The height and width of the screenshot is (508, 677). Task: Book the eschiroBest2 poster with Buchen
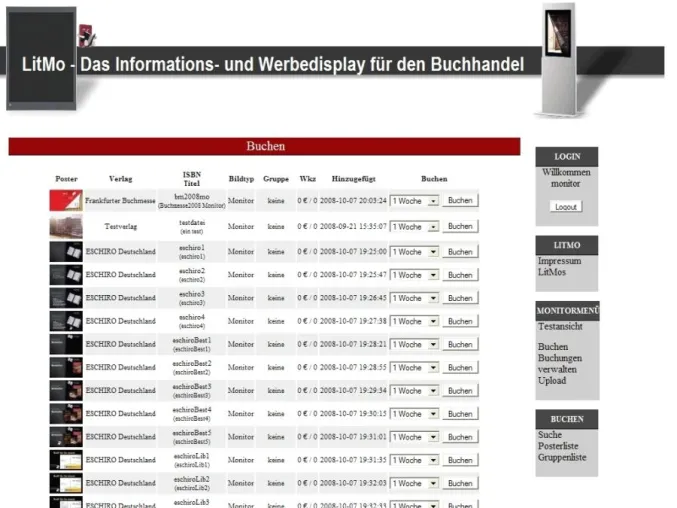click(460, 368)
